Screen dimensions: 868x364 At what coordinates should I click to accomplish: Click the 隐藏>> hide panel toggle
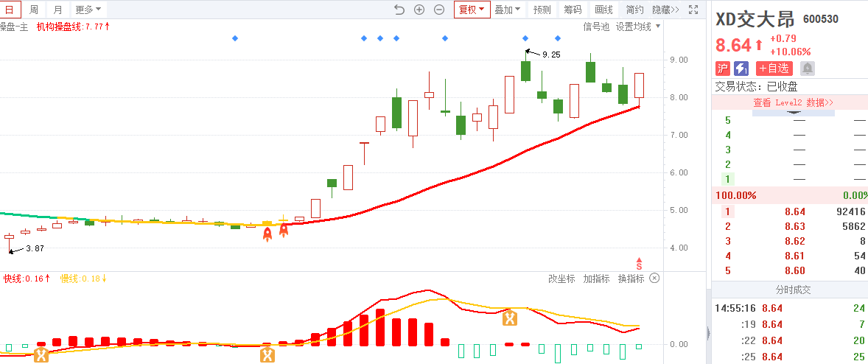[x=665, y=10]
